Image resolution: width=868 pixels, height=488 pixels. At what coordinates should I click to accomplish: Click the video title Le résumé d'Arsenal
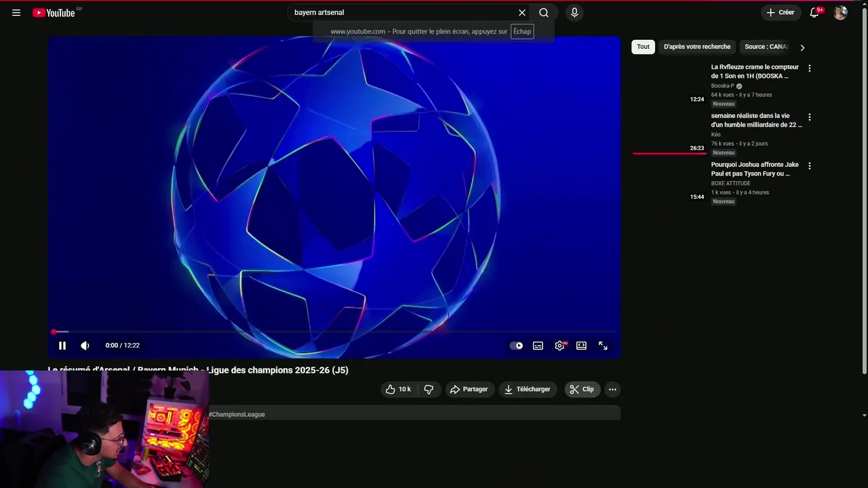click(x=198, y=370)
